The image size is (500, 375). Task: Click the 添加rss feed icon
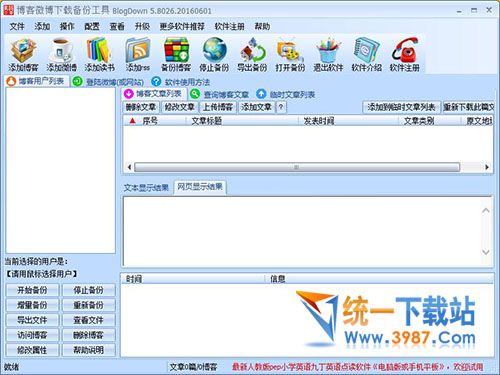[x=138, y=55]
